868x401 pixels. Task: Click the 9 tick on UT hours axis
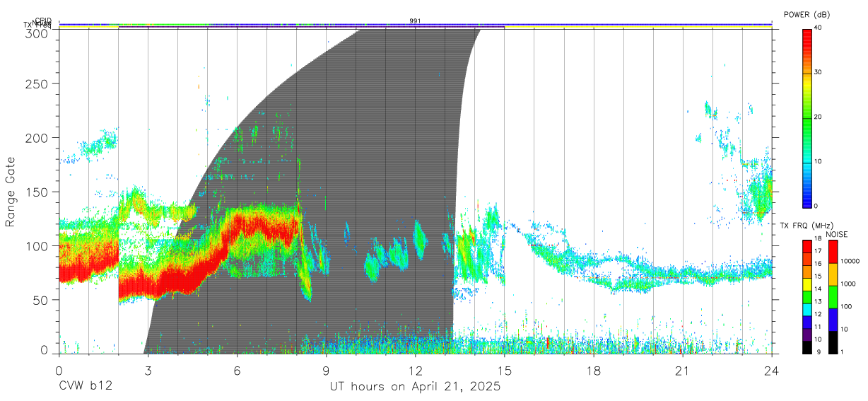click(326, 370)
